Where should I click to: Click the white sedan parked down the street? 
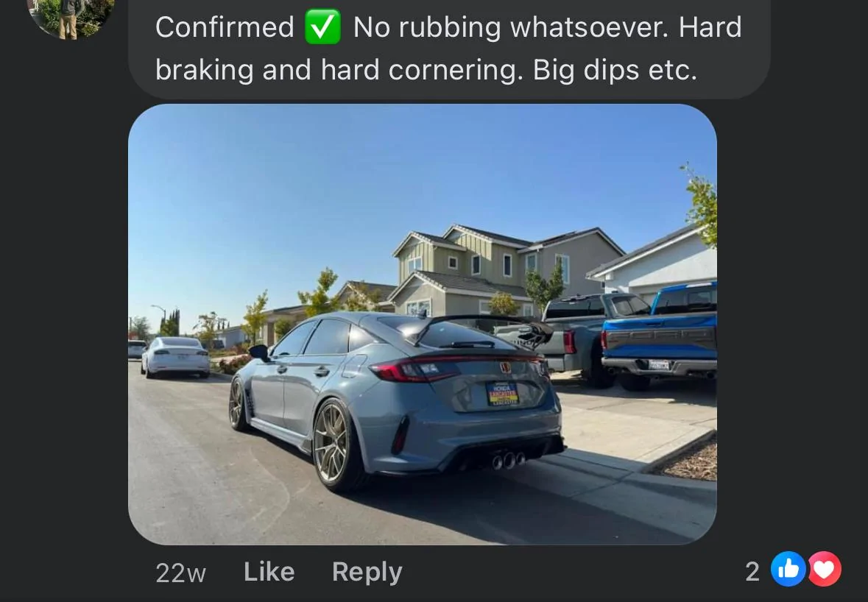coord(175,357)
